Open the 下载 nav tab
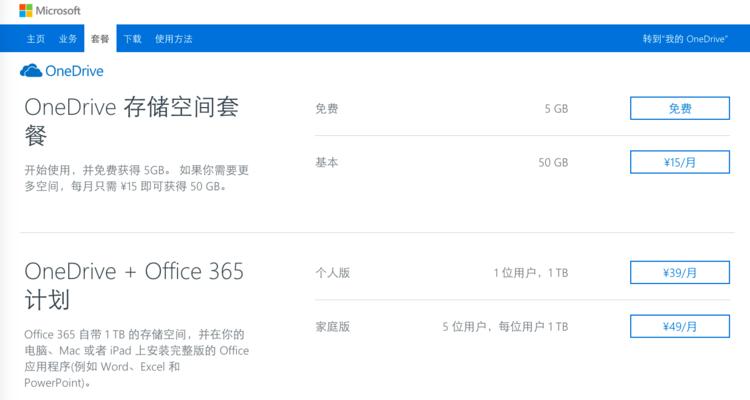This screenshot has width=750, height=400. [132, 39]
